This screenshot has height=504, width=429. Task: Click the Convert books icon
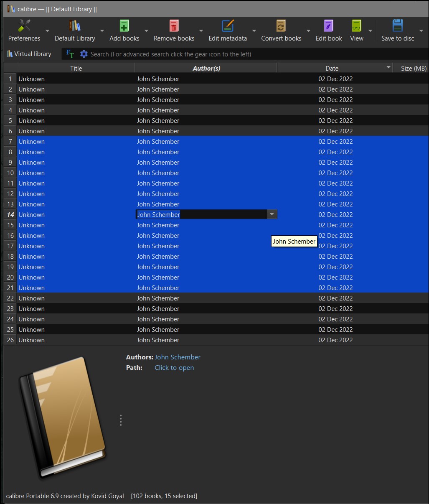click(281, 26)
